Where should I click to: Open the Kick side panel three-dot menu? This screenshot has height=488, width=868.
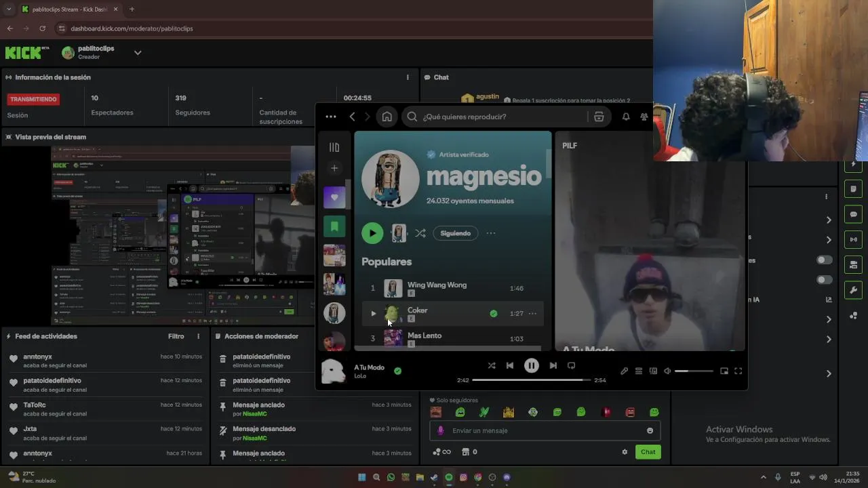coord(826,197)
